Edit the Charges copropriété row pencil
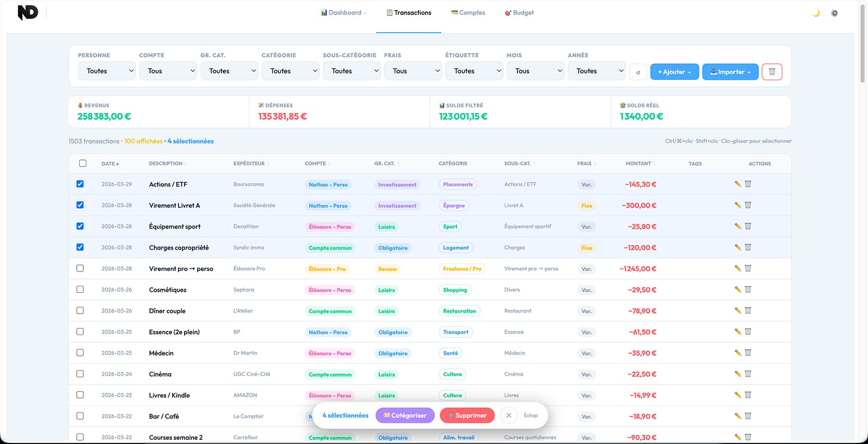Image resolution: width=868 pixels, height=444 pixels. click(738, 247)
